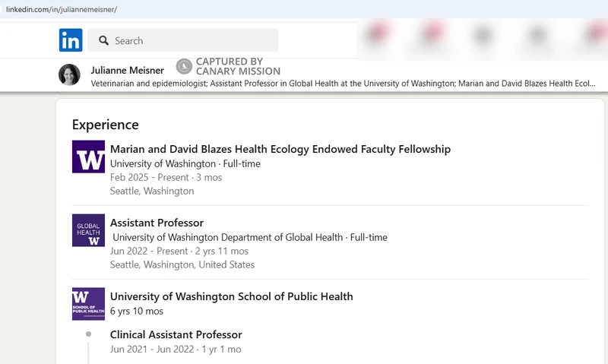
Task: Click the search magnifier icon
Action: pyautogui.click(x=103, y=40)
